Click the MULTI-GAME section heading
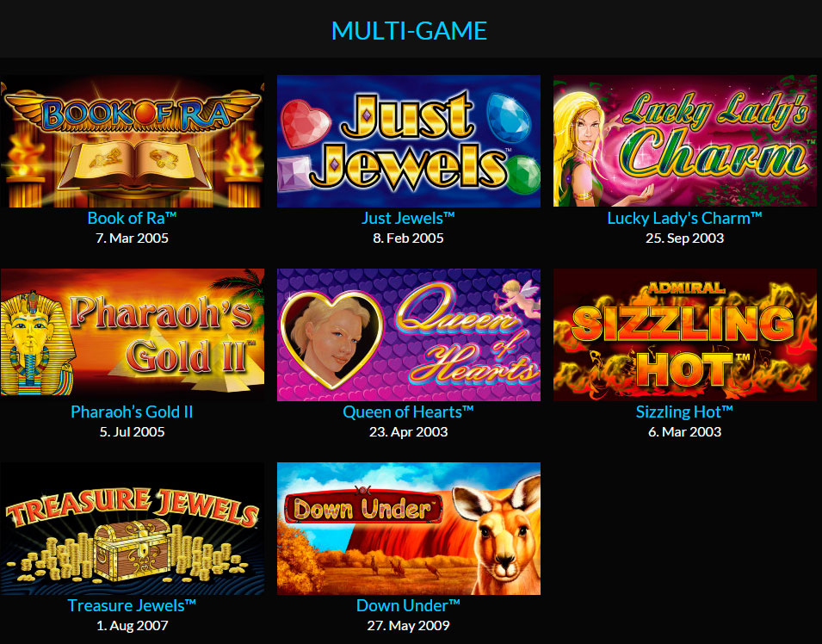The width and height of the screenshot is (822, 644). click(410, 30)
